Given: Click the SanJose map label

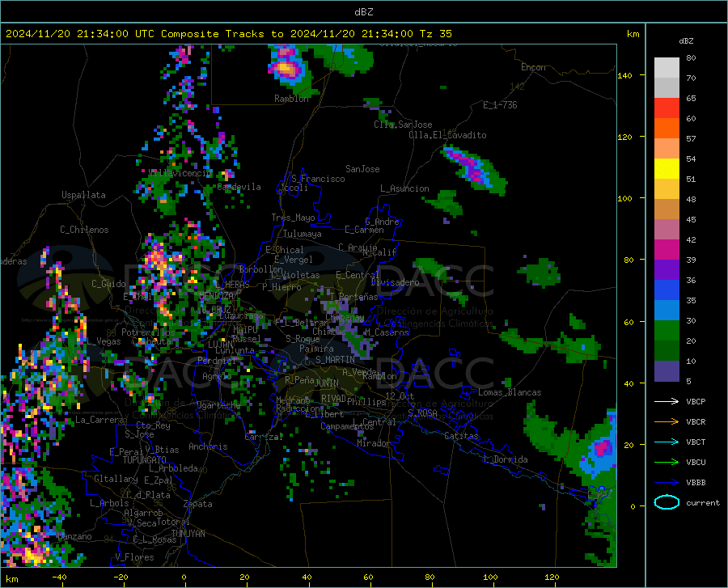Looking at the screenshot, I should [362, 169].
